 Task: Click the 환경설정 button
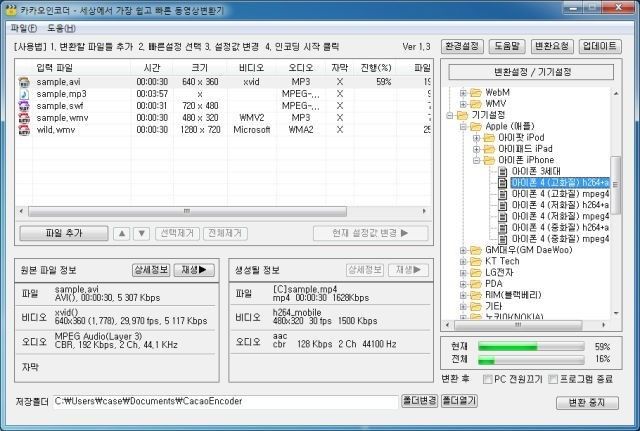462,46
